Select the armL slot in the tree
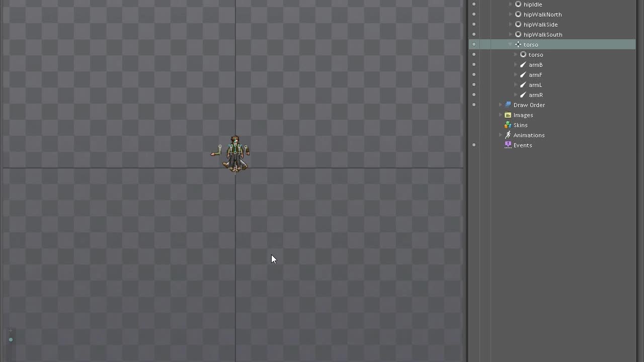 [535, 85]
